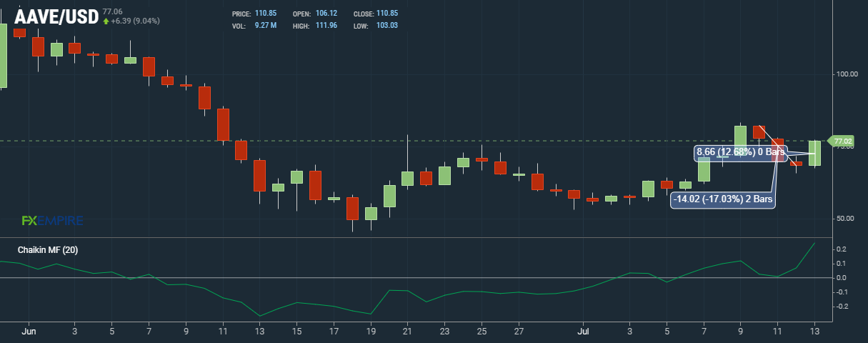Viewport: 868px width, 343px height.
Task: Click the 0.2 indicator axis label
Action: [841, 249]
